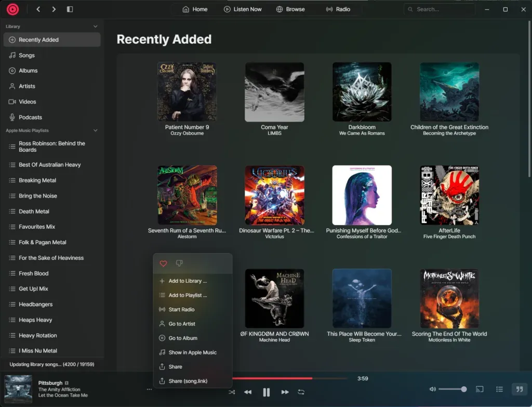
Task: Select Recently Added in sidebar
Action: pyautogui.click(x=52, y=40)
